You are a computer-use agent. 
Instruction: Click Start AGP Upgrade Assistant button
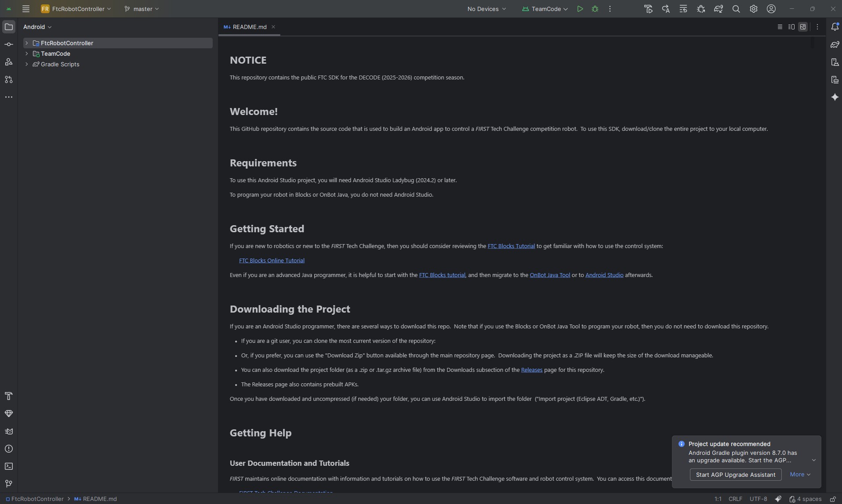[x=735, y=475]
